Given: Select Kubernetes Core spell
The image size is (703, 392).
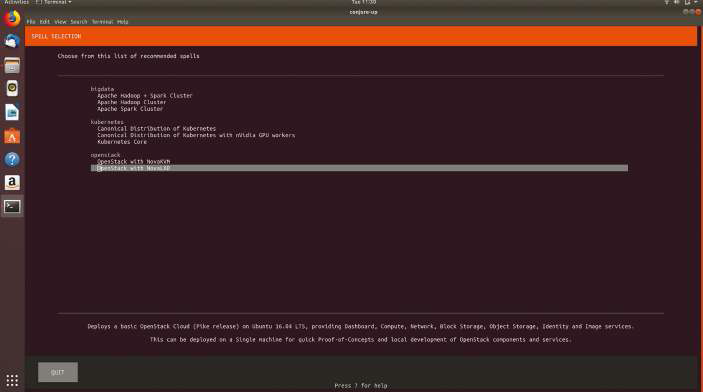Looking at the screenshot, I should point(122,142).
